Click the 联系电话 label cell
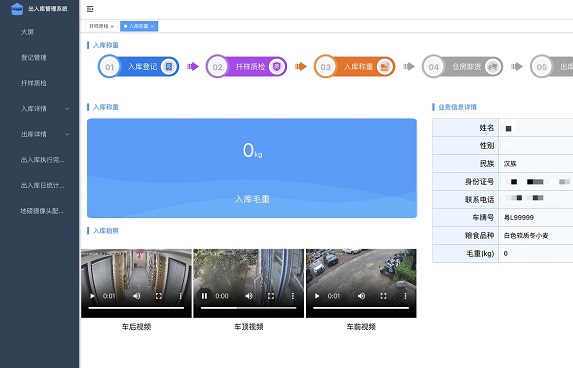Image resolution: width=573 pixels, height=368 pixels. [466, 200]
